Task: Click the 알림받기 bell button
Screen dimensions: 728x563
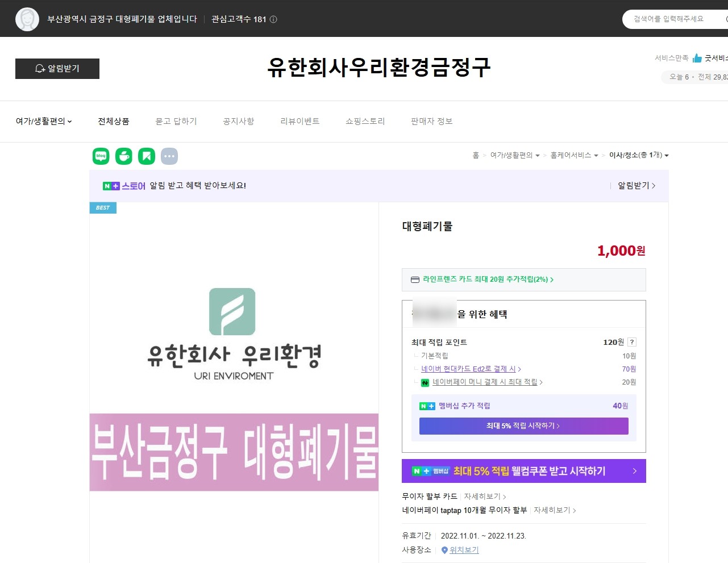Action: [57, 69]
